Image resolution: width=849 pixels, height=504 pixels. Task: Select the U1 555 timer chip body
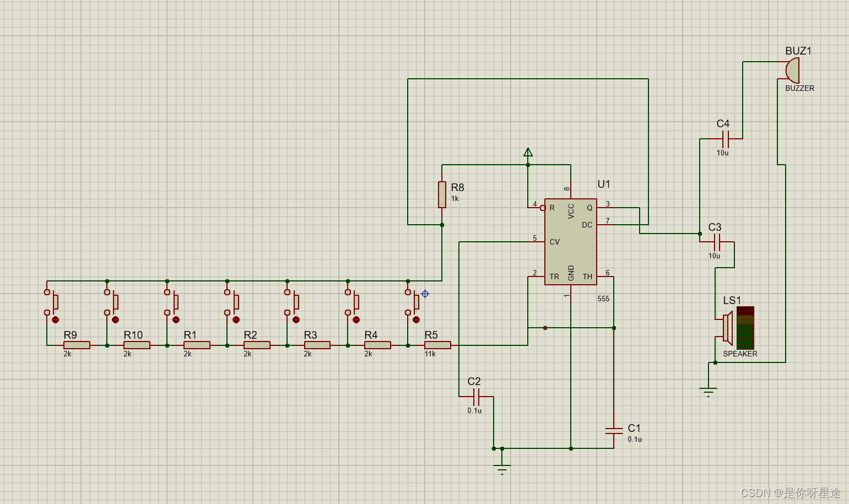pos(571,242)
